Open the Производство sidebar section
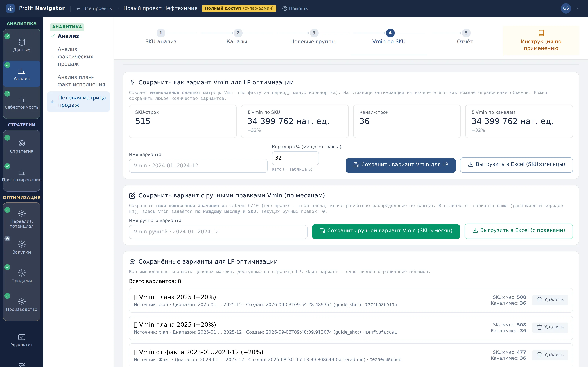588x367 pixels. [x=22, y=305]
